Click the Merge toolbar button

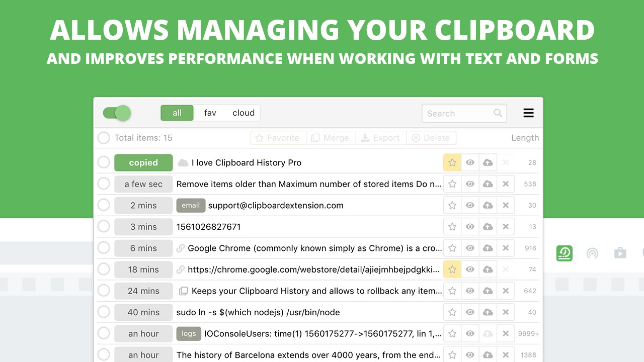coord(330,138)
